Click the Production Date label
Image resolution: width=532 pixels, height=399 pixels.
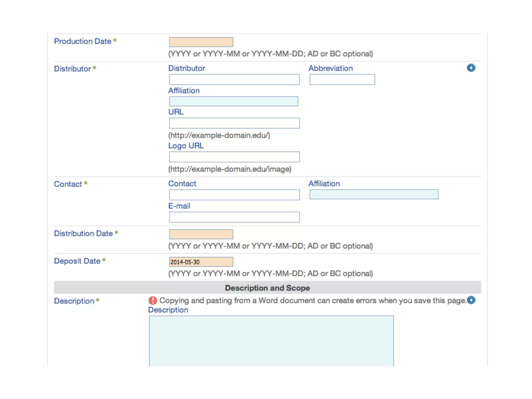click(x=83, y=41)
